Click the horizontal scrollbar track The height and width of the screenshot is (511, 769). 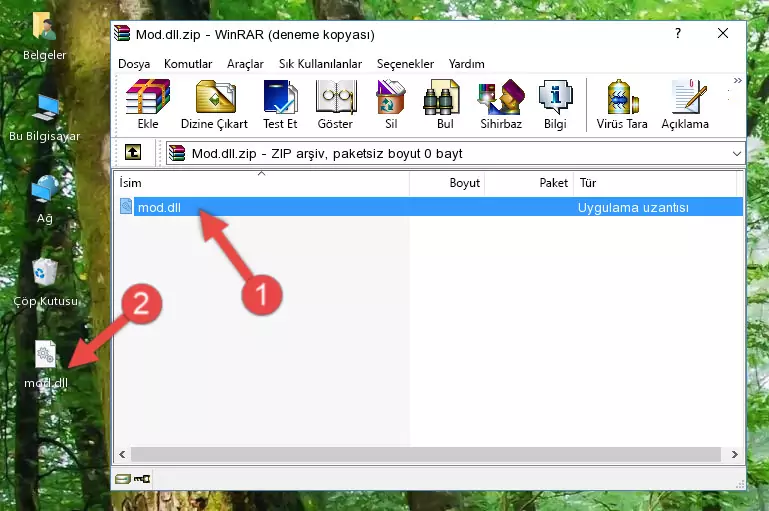426,455
